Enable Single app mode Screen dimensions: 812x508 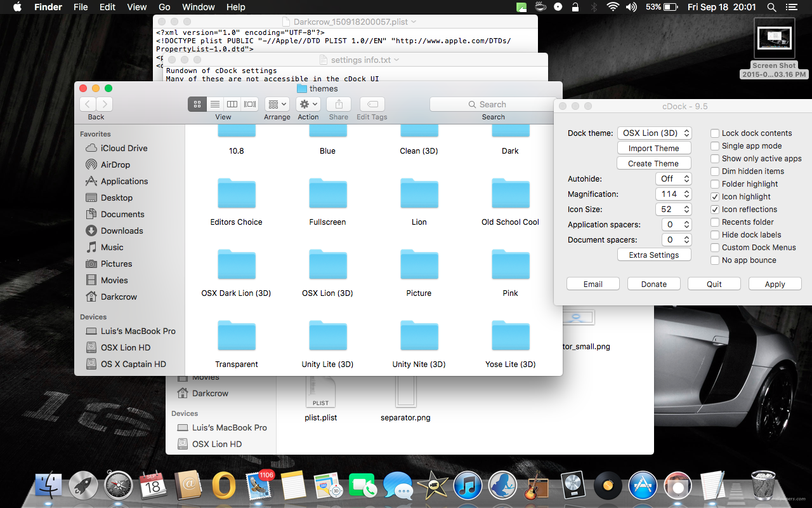pos(715,146)
